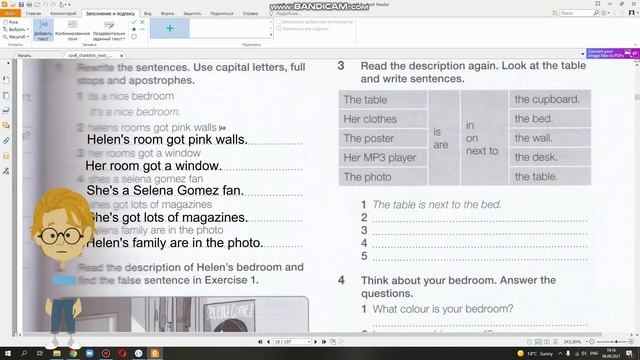Click the green plus add signature button
The height and width of the screenshot is (360, 640).
[x=170, y=29]
